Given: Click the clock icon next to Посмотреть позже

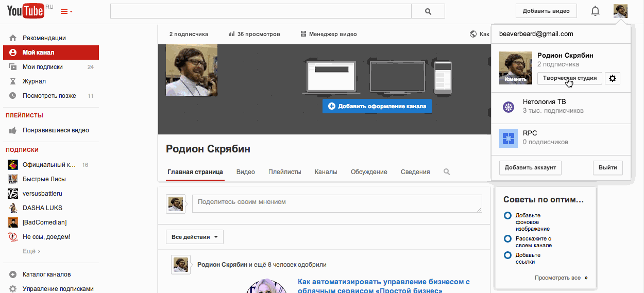Looking at the screenshot, I should pos(13,96).
